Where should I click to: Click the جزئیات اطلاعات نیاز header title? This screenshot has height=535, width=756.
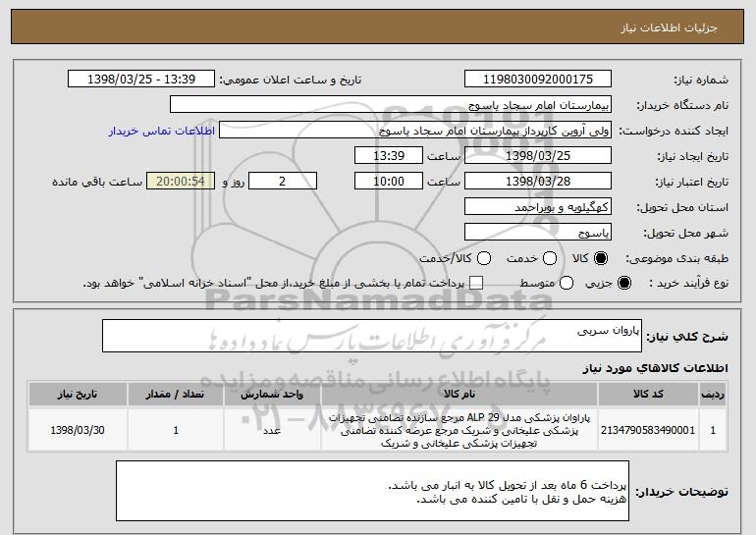[x=670, y=27]
